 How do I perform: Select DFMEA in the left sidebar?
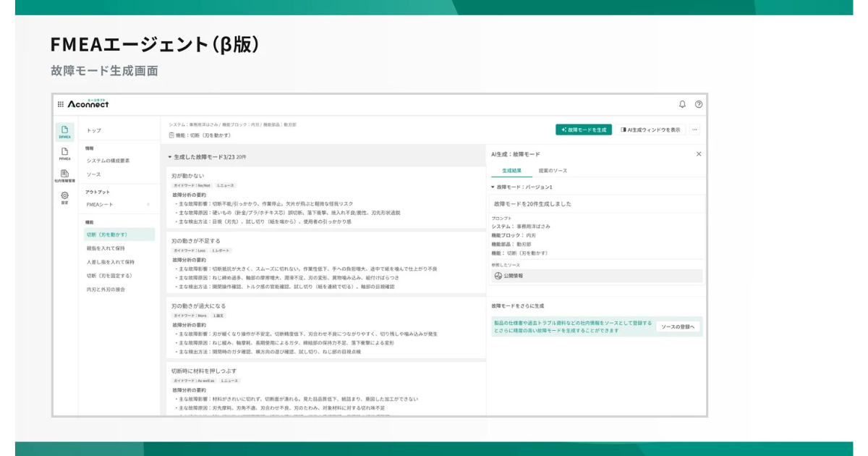point(65,132)
